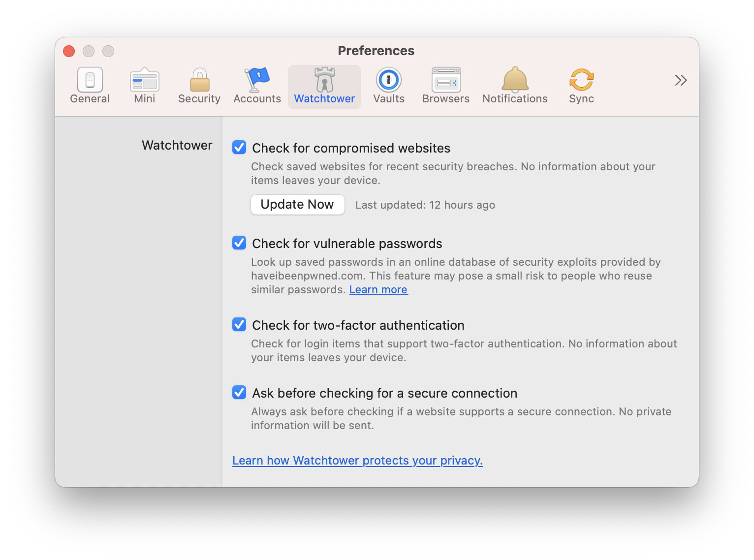Image resolution: width=754 pixels, height=560 pixels.
Task: Open the Security padlock pane
Action: tap(199, 86)
